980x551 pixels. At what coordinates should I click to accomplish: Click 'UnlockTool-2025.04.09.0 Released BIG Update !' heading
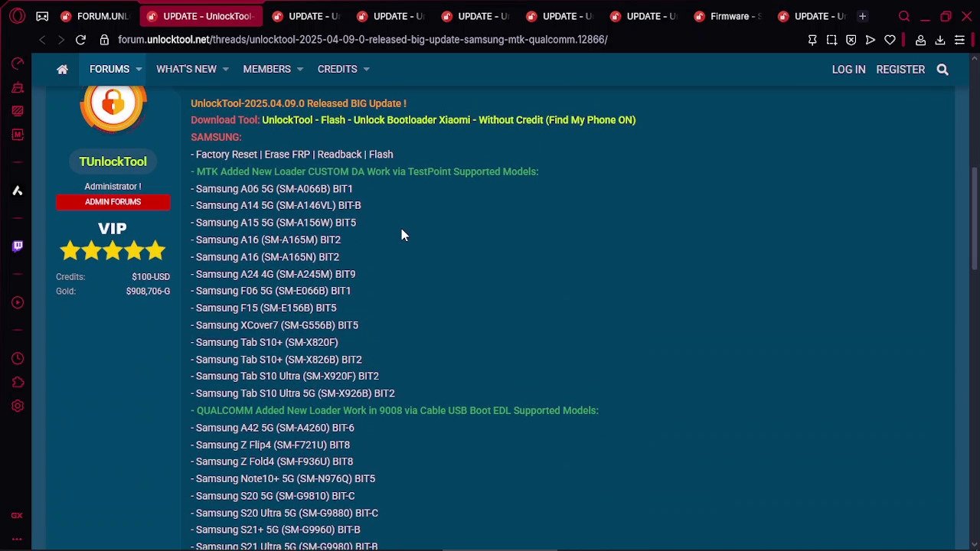[299, 103]
